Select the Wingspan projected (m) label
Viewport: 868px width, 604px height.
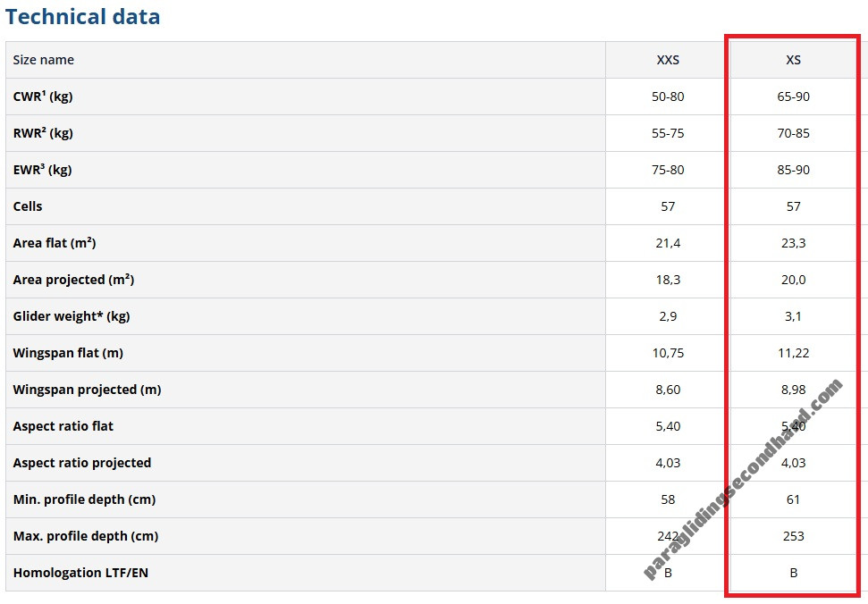(87, 390)
